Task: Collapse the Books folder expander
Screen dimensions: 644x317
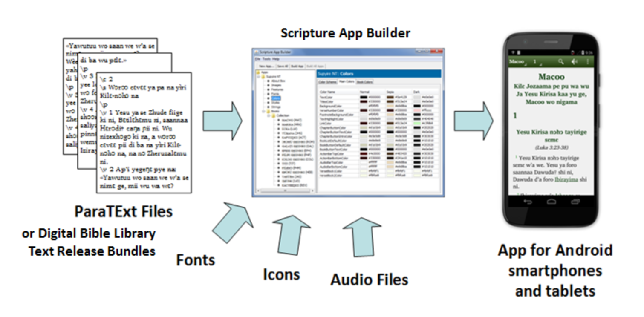Action: pos(263,111)
